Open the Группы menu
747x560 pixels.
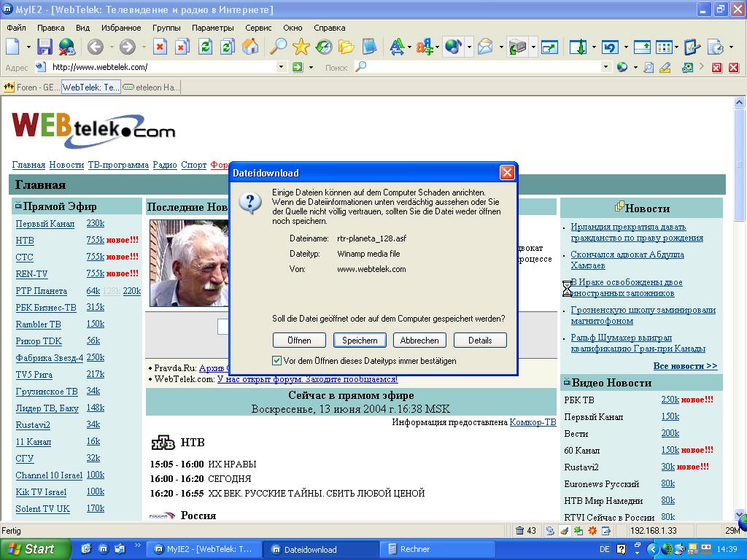166,28
